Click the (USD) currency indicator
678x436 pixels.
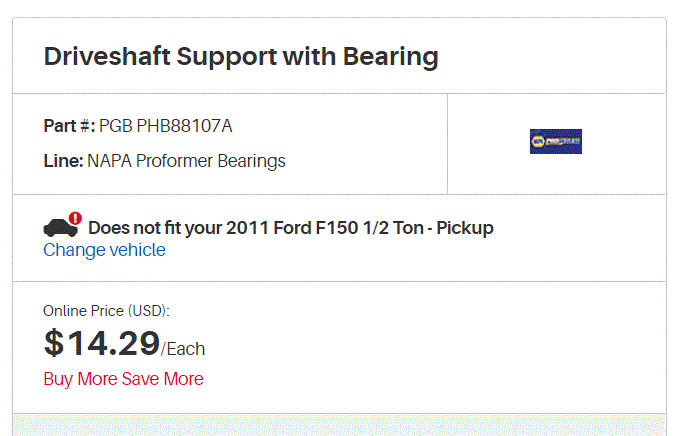(x=148, y=311)
